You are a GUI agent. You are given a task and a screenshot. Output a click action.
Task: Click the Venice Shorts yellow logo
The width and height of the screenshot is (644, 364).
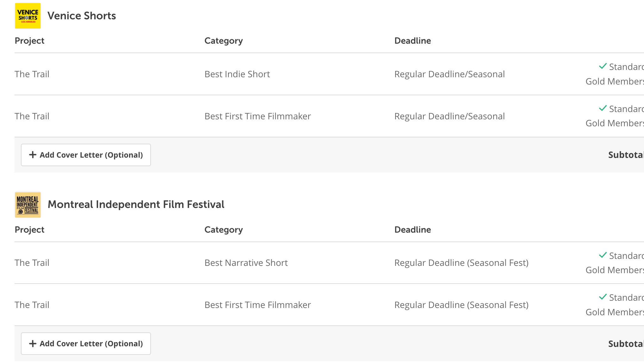click(28, 16)
